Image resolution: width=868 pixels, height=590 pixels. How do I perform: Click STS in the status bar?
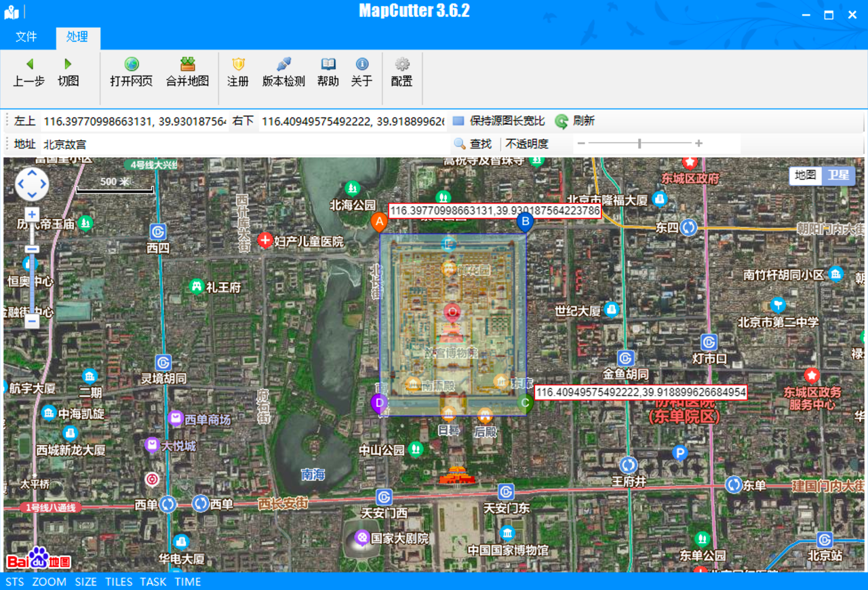(x=14, y=582)
